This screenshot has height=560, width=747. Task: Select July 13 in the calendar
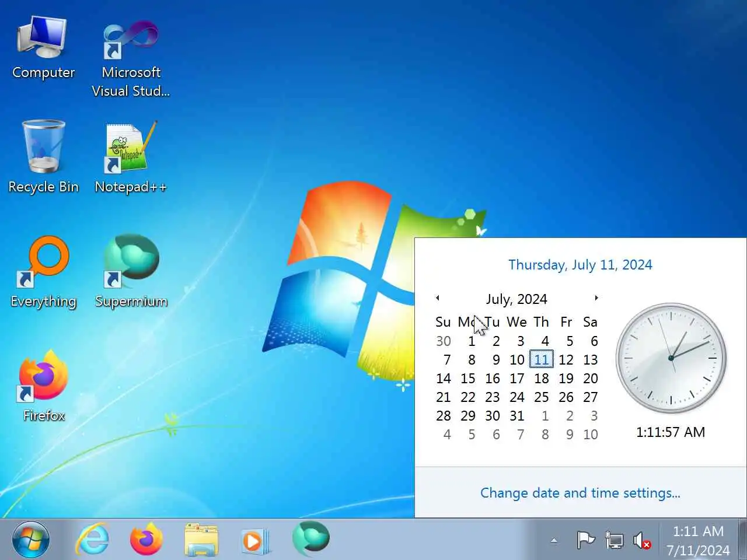[x=591, y=360]
